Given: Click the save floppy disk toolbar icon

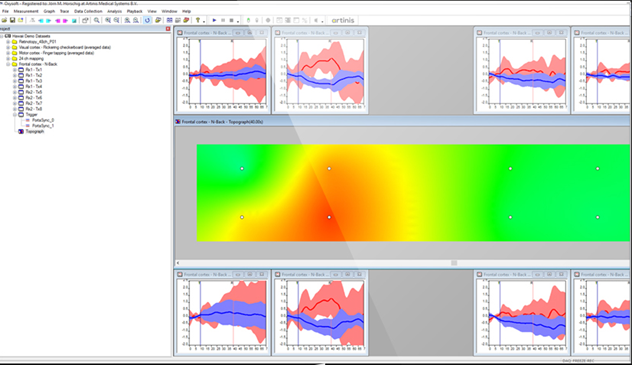Looking at the screenshot, I should click(12, 20).
